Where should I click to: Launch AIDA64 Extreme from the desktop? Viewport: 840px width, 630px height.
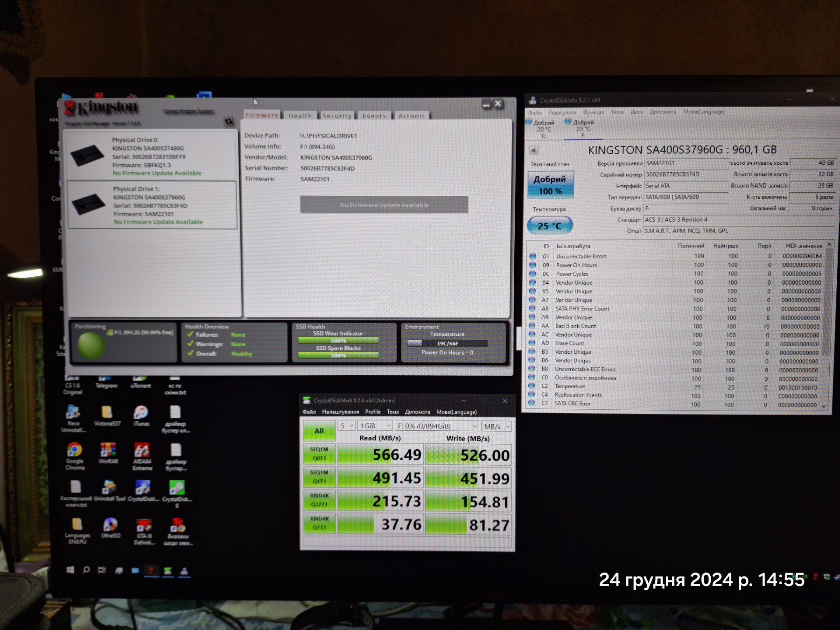(142, 456)
